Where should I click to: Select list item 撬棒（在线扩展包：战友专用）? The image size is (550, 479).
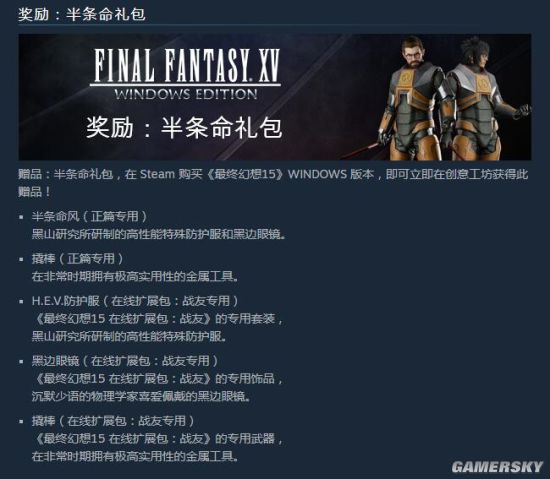[113, 421]
